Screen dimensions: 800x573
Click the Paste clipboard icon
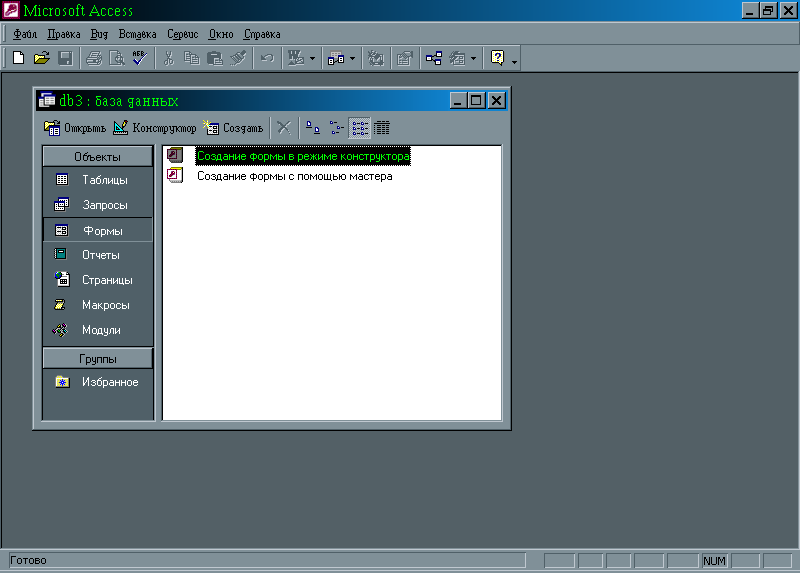(x=215, y=58)
